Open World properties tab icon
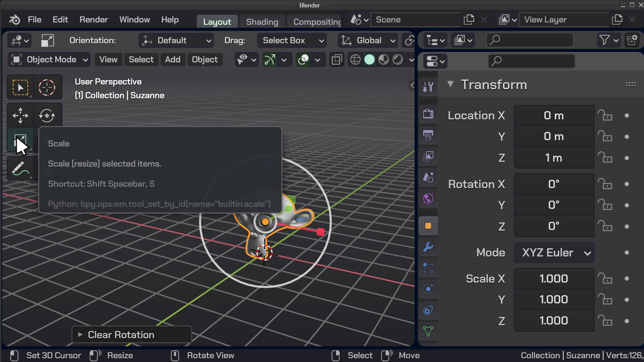 tap(428, 199)
